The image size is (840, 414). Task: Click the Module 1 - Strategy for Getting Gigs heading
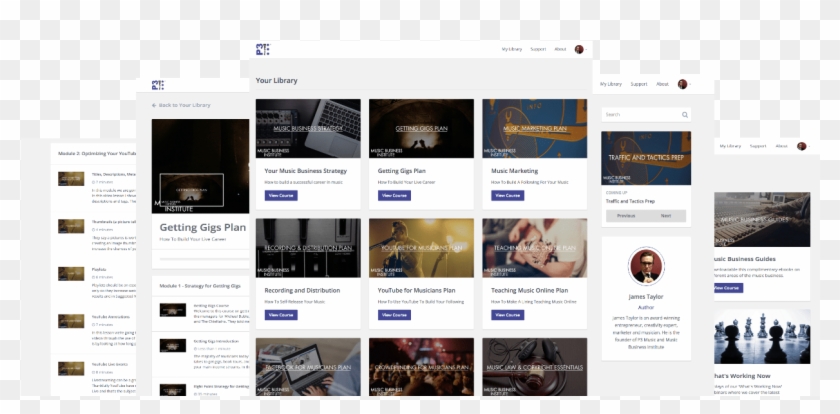click(200, 286)
